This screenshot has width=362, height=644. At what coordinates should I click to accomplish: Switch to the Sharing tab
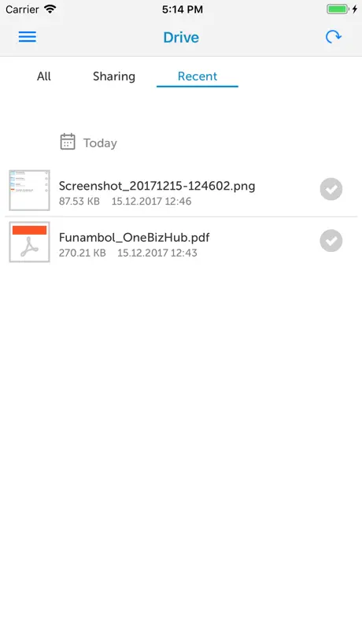(114, 76)
